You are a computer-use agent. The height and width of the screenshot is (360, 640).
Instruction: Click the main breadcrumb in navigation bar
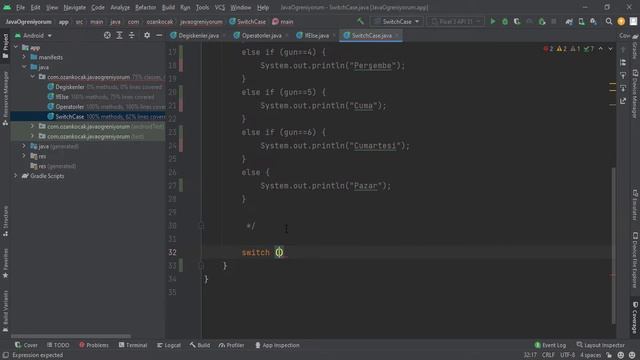coord(283,22)
